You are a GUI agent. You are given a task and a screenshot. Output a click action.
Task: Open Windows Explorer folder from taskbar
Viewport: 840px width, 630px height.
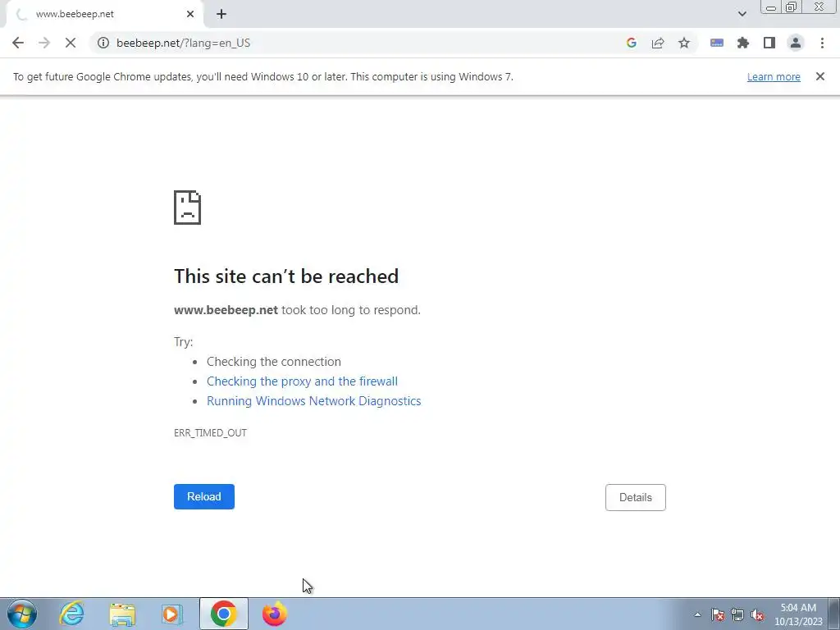122,614
